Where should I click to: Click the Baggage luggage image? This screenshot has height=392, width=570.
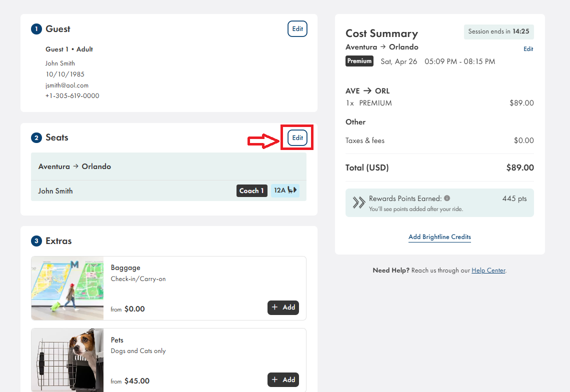click(x=67, y=288)
